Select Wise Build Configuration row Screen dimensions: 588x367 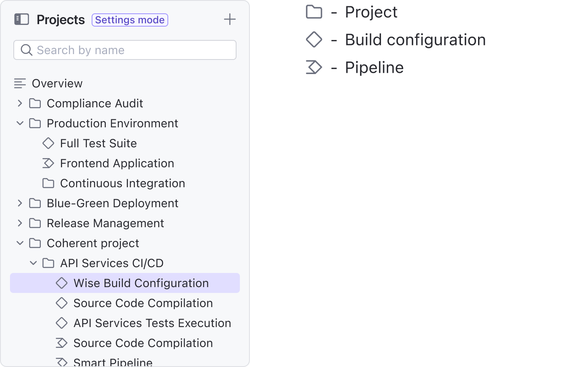pos(125,283)
